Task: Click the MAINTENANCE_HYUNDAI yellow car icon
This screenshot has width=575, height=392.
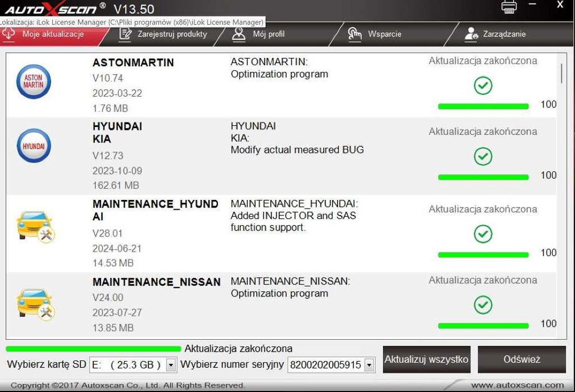Action: pos(35,226)
